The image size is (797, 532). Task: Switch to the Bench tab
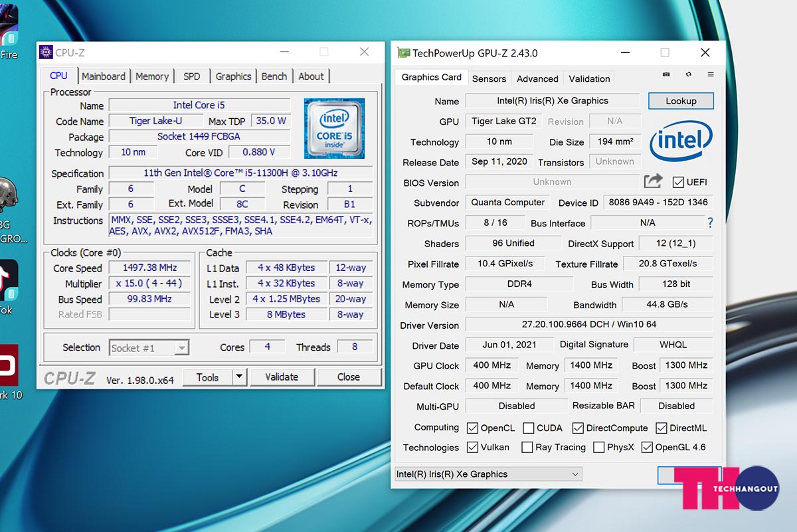pos(274,76)
